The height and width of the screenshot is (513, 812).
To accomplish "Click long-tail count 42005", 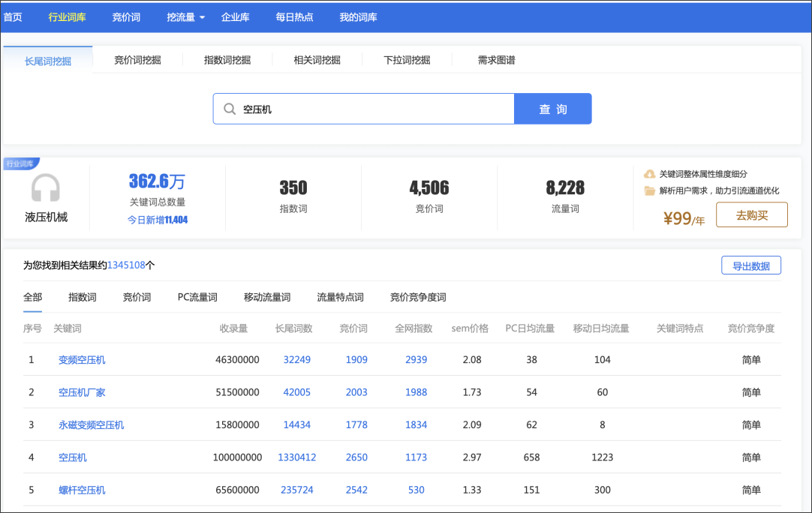I will 296,392.
